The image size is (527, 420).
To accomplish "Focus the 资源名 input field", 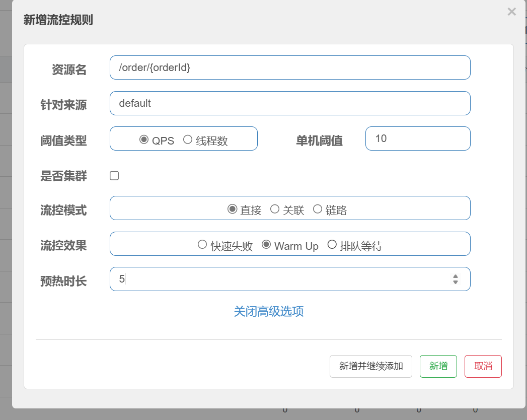I will pos(290,67).
